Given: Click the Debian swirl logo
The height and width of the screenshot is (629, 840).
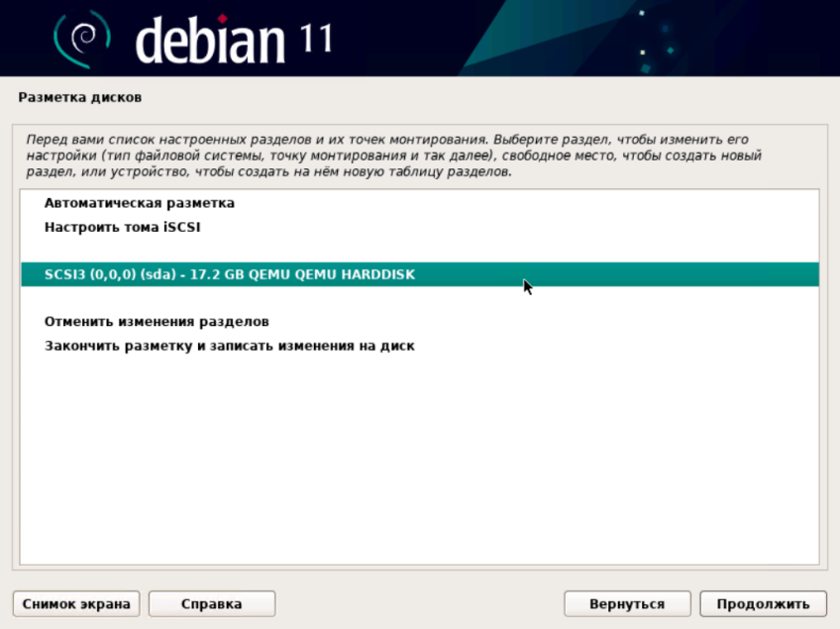Looking at the screenshot, I should 82,39.
